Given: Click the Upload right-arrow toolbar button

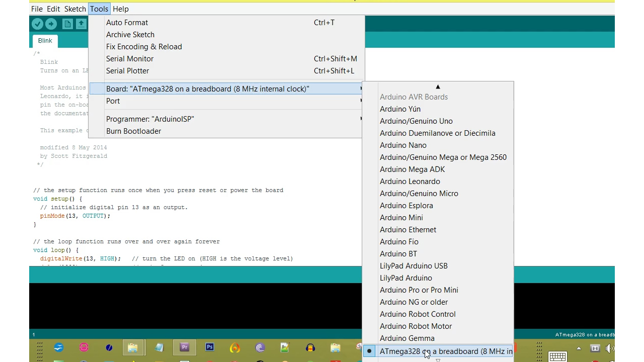Looking at the screenshot, I should point(51,24).
